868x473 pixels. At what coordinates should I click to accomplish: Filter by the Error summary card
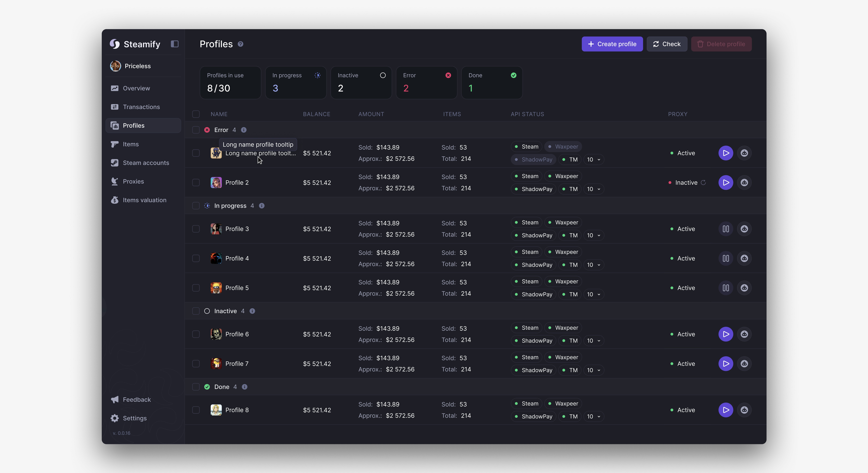[x=426, y=83]
